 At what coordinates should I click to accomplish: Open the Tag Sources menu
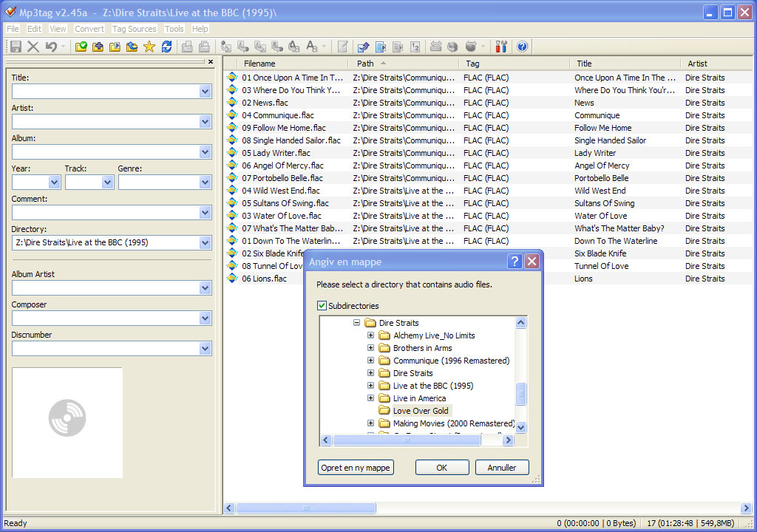pyautogui.click(x=135, y=29)
